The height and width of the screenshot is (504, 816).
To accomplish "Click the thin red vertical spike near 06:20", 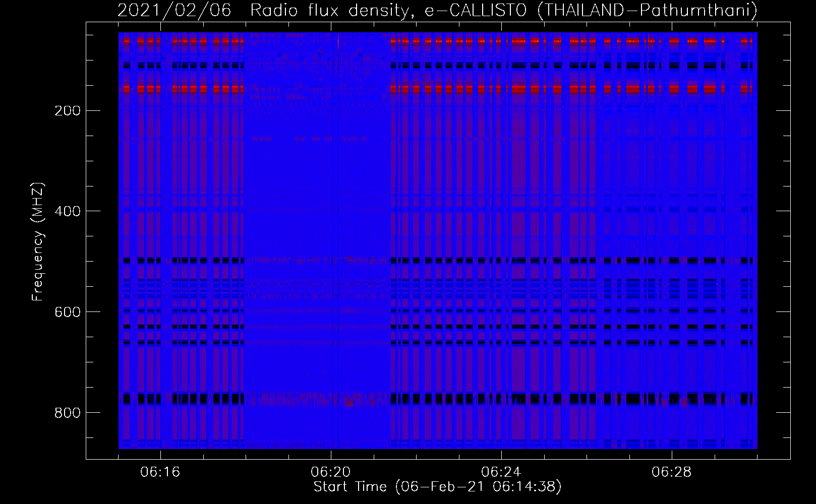I will coord(338,42).
